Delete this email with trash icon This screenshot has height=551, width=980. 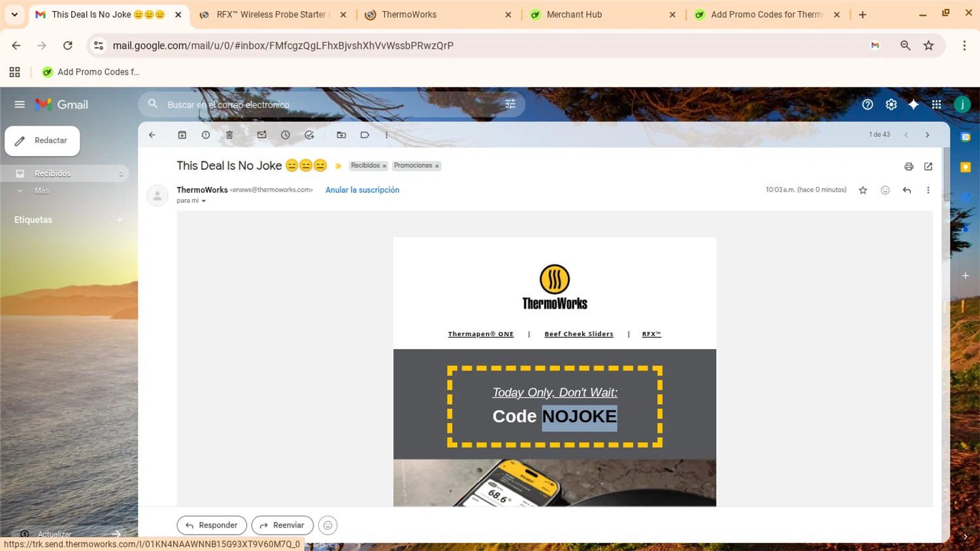[229, 135]
